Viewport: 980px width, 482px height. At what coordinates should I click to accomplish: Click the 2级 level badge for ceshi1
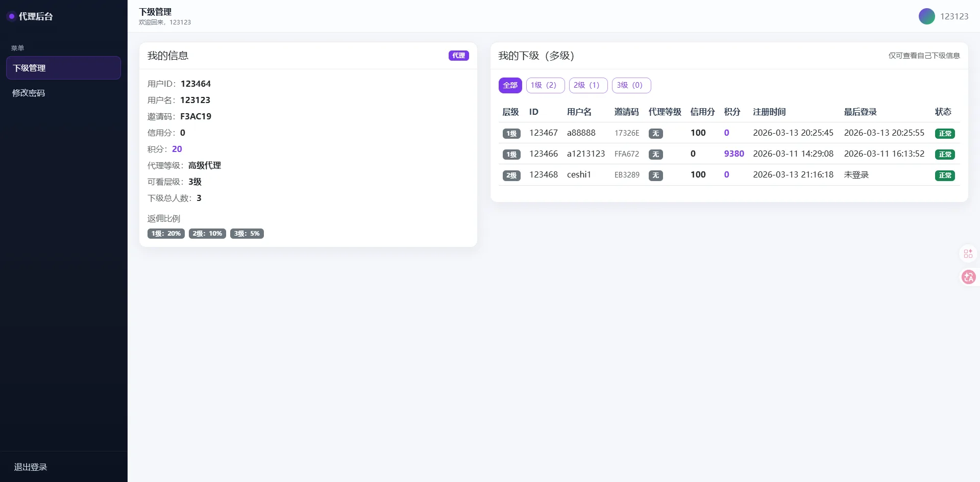click(x=511, y=175)
